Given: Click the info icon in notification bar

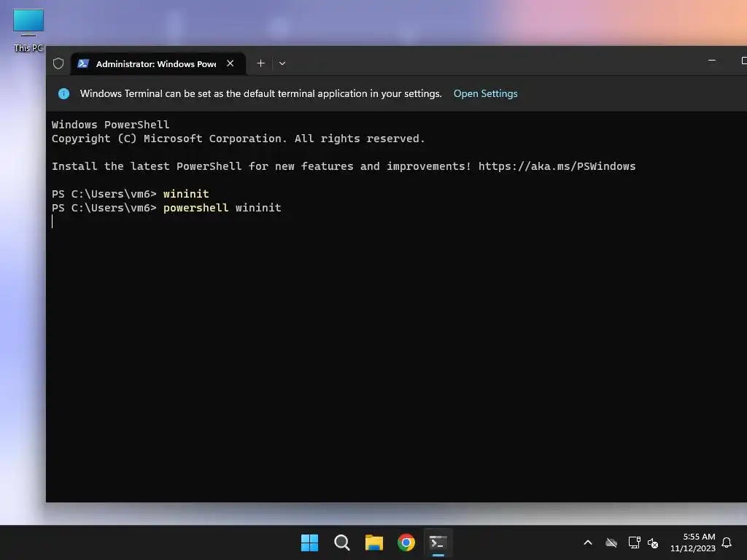Looking at the screenshot, I should coord(63,94).
